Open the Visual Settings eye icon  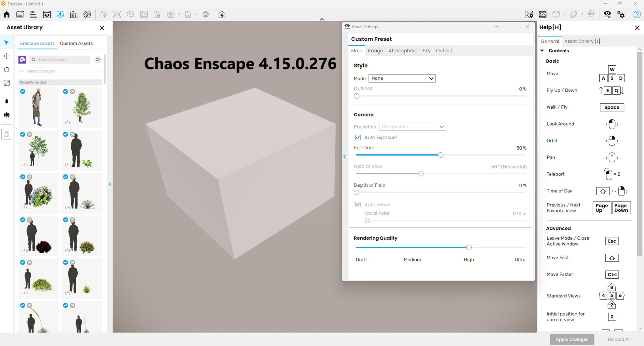coord(607,14)
